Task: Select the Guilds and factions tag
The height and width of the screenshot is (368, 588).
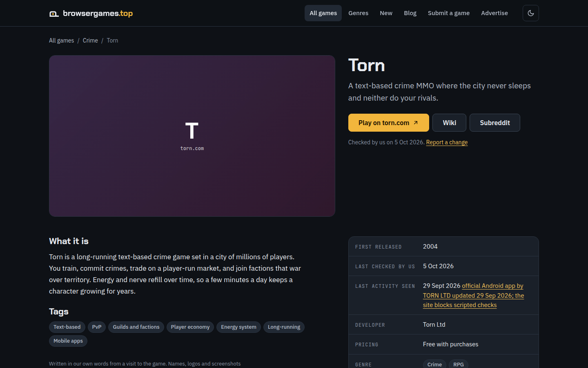Action: click(136, 327)
